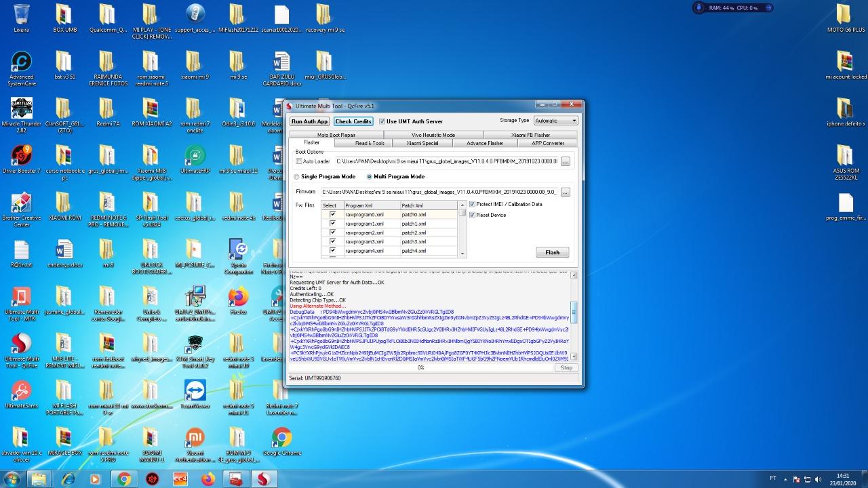Open UltimateSams desktop shortcut
This screenshot has width=868, height=488.
point(21,393)
